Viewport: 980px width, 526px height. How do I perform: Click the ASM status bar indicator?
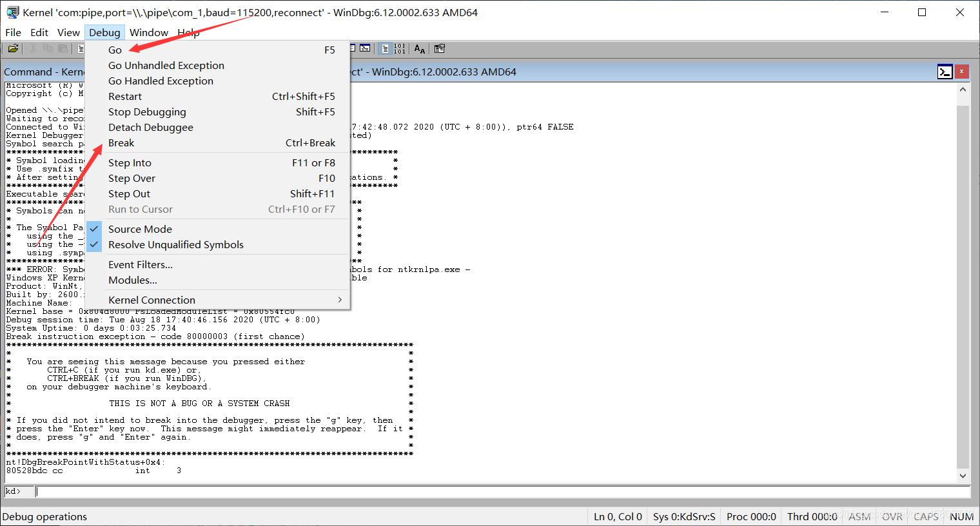click(x=859, y=516)
